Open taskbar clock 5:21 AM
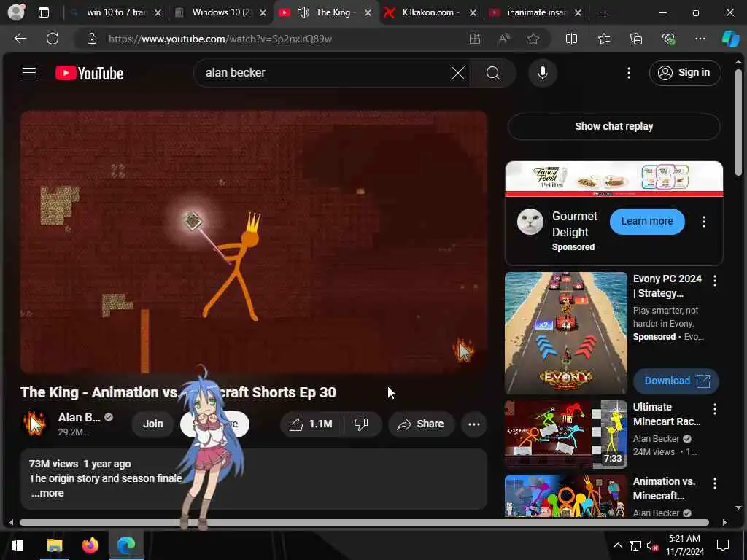This screenshot has width=747, height=560. click(x=684, y=545)
